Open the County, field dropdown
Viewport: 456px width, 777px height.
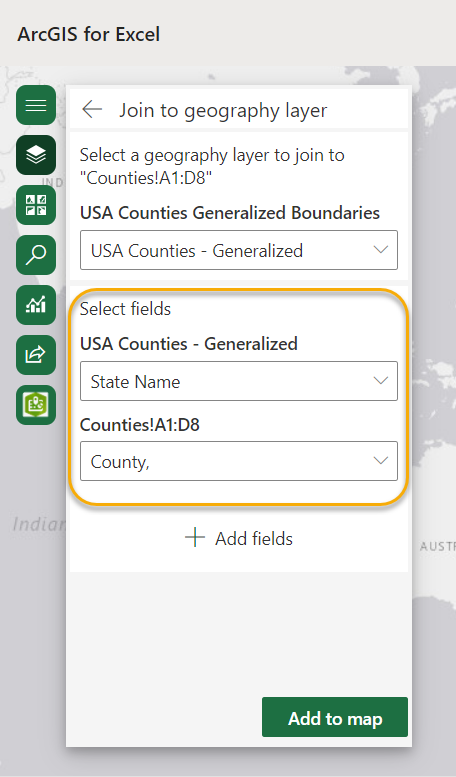[x=239, y=461]
